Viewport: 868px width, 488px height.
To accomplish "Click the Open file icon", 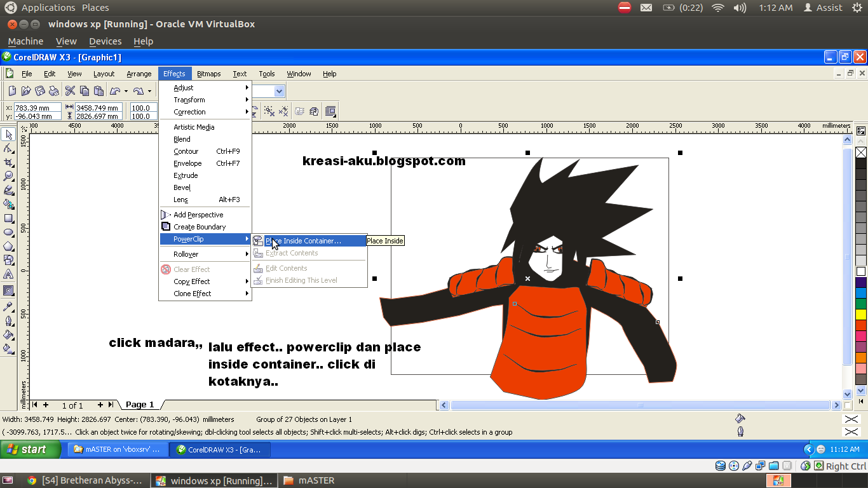I will pyautogui.click(x=26, y=91).
